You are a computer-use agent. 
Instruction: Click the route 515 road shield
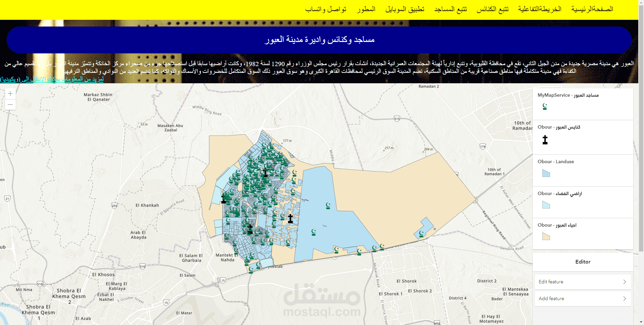397,119
